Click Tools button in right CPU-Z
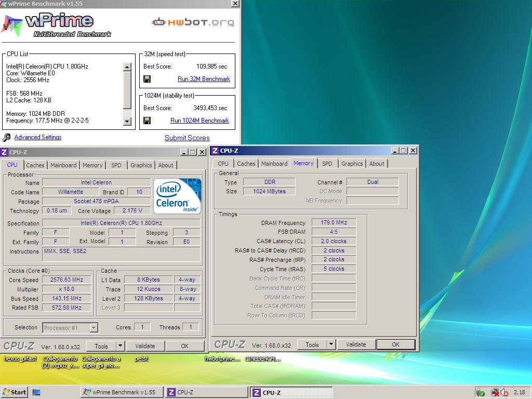 click(x=312, y=345)
